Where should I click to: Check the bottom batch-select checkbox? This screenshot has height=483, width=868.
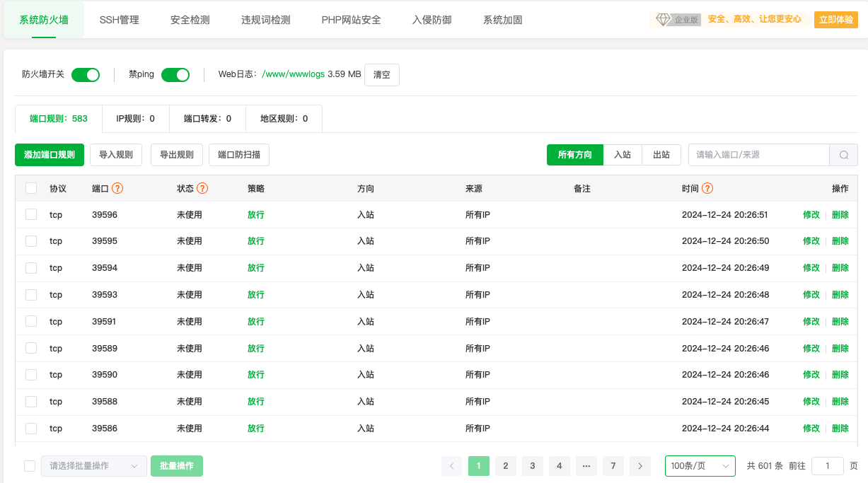[x=30, y=466]
